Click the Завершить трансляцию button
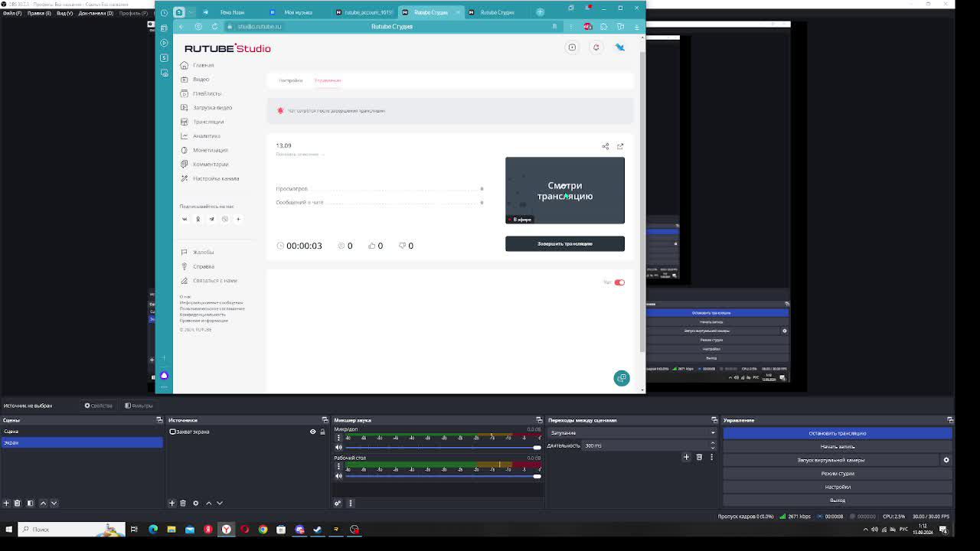The height and width of the screenshot is (551, 980). click(565, 243)
